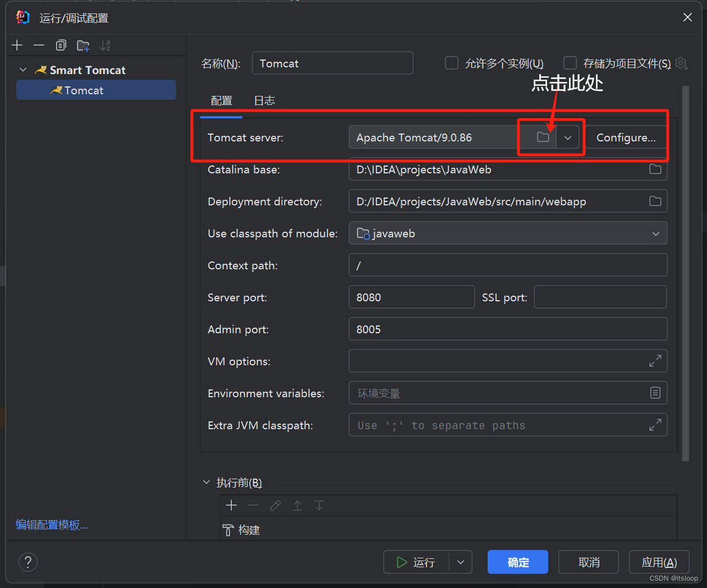Viewport: 707px width, 588px height.
Task: Focus the Context path field
Action: (x=508, y=265)
